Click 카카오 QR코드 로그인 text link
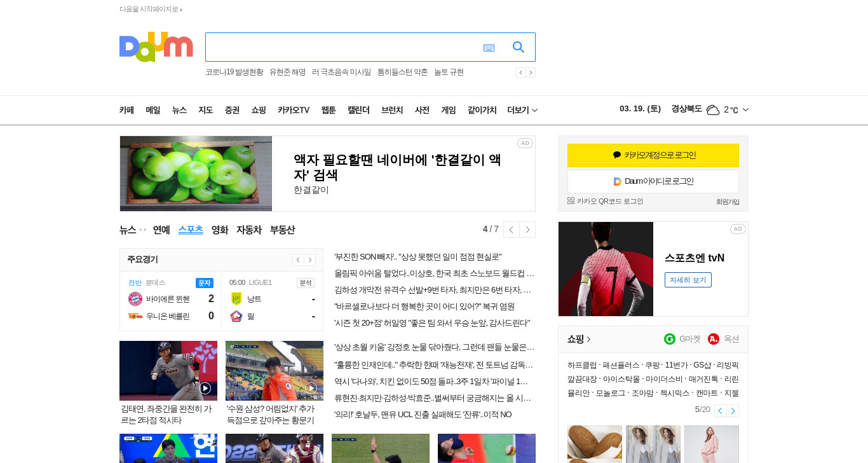Screen dimensions: 868x463 610,201
